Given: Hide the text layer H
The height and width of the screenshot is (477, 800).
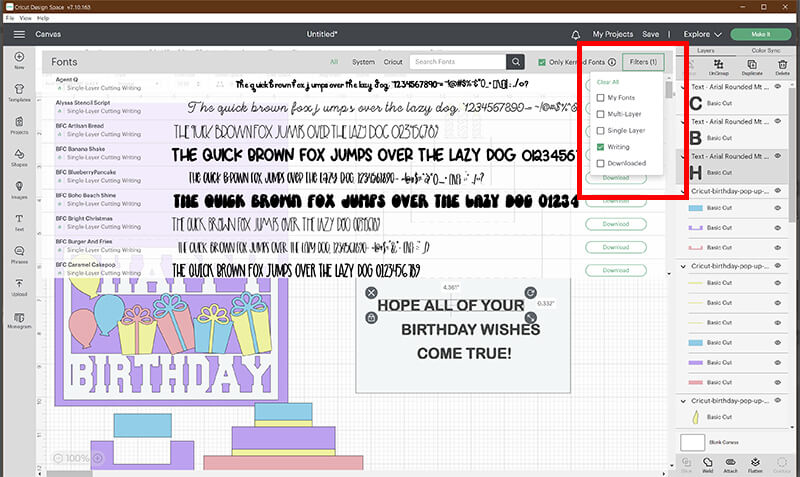Looking at the screenshot, I should coord(778,156).
